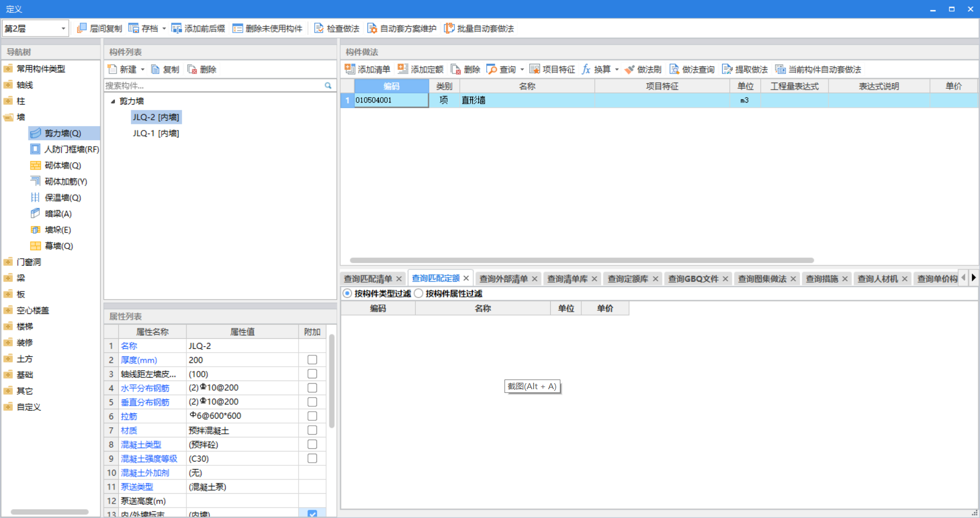This screenshot has height=518, width=980.
Task: Expand 常用构件类型 in navigation tree
Action: [8, 69]
